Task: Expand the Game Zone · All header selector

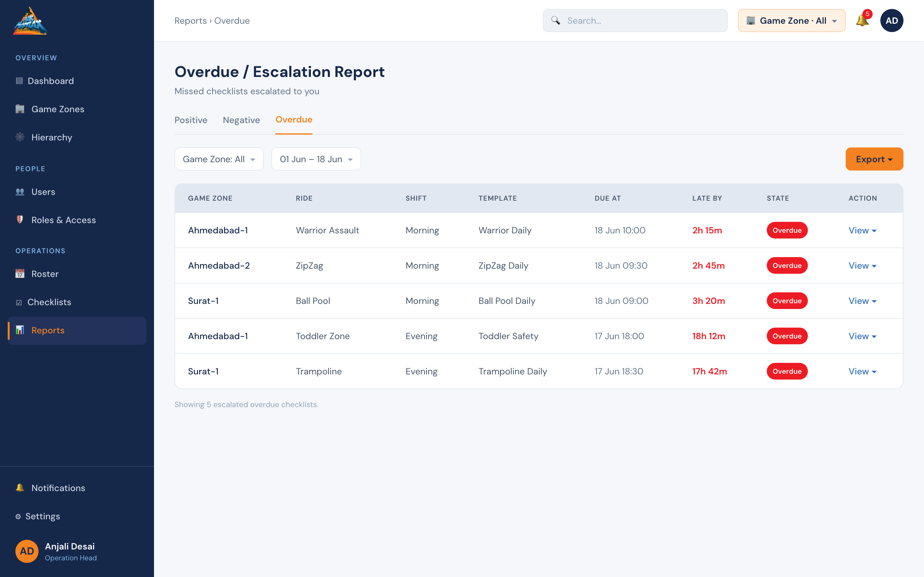Action: click(x=791, y=21)
